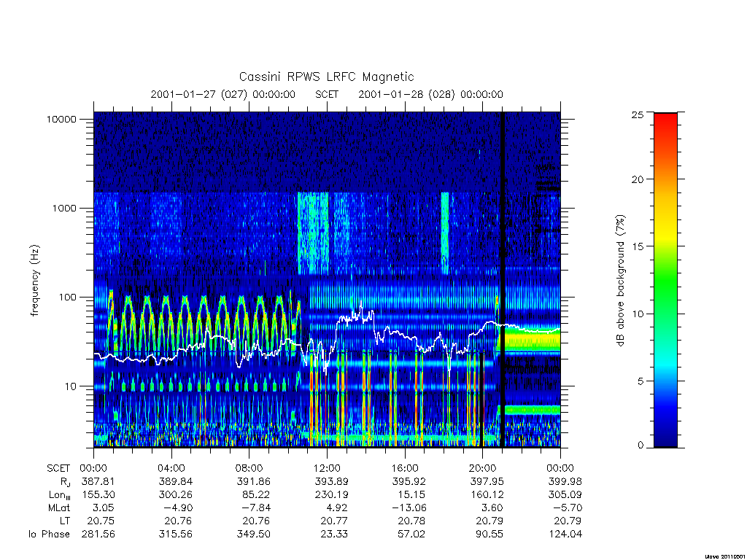
Task: Click the MLat row label
Action: pos(59,508)
